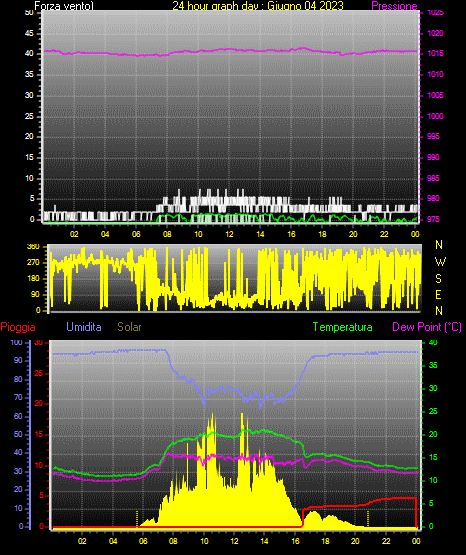Click the Temperatura legend label
Screen dimensions: 466x555
(x=343, y=327)
